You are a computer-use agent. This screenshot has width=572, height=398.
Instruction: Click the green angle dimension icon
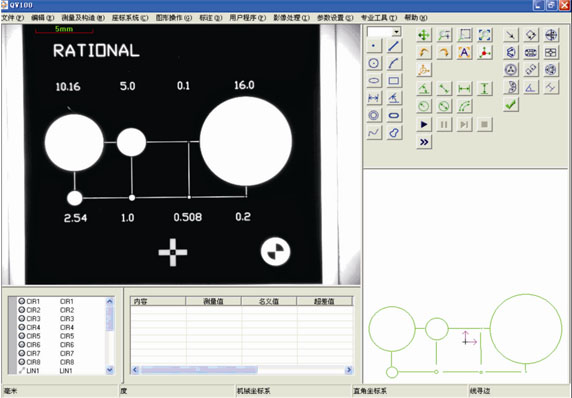click(424, 89)
